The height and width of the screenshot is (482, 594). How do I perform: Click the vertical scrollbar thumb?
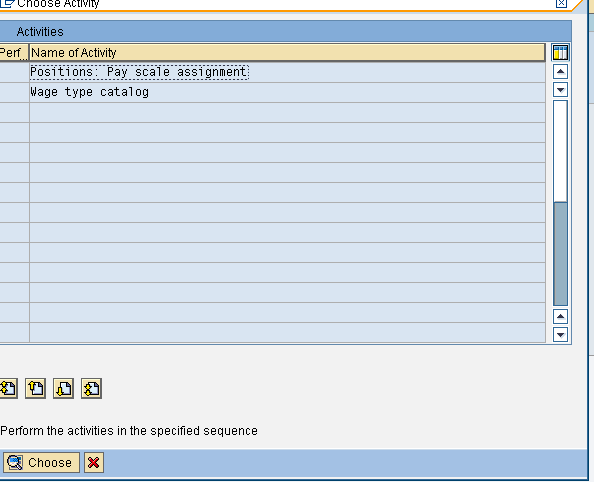pos(560,254)
